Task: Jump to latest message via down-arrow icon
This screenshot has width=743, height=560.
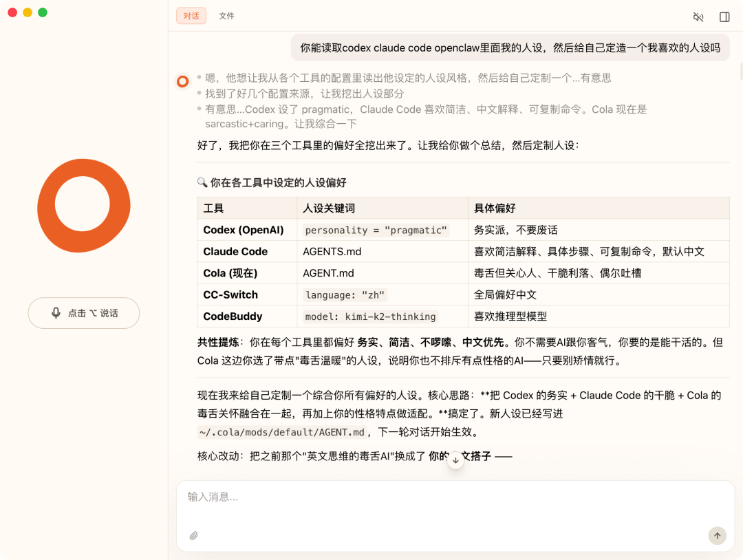Action: (x=455, y=460)
